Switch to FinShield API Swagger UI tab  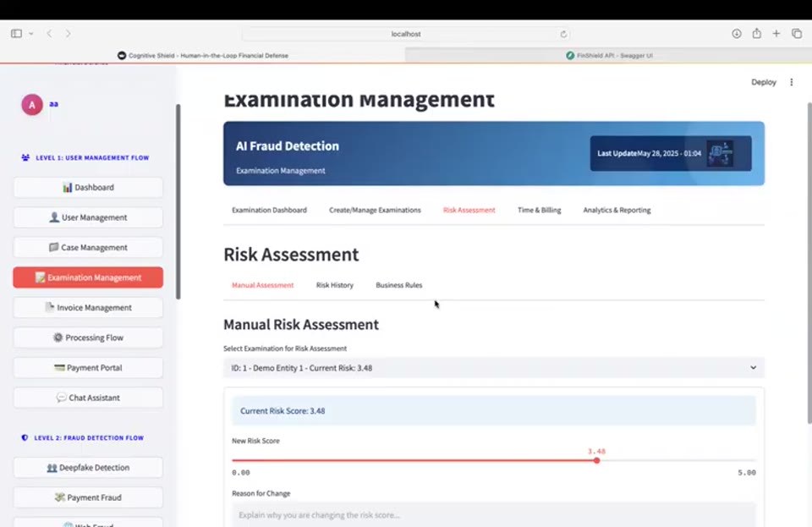608,55
